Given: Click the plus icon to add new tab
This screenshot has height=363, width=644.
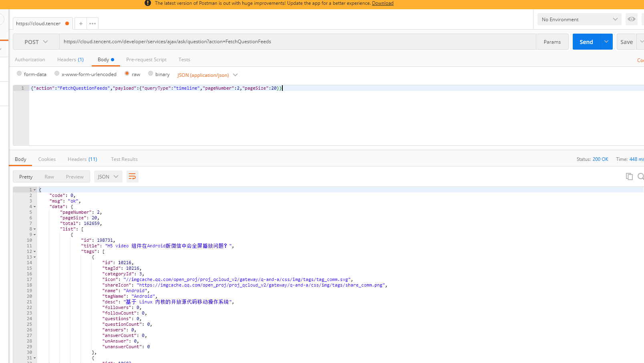Looking at the screenshot, I should coord(80,24).
